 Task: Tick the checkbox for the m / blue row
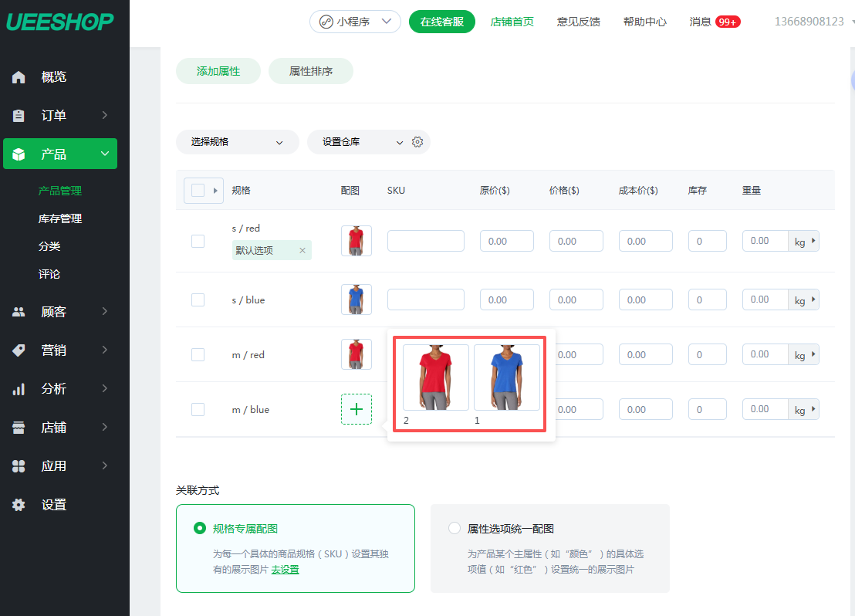click(198, 409)
